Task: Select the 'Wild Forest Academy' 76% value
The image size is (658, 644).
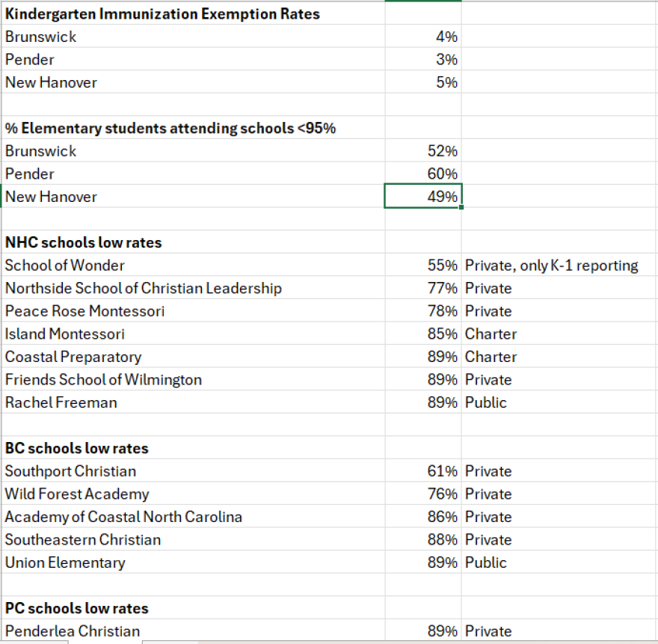Action: pyautogui.click(x=422, y=494)
